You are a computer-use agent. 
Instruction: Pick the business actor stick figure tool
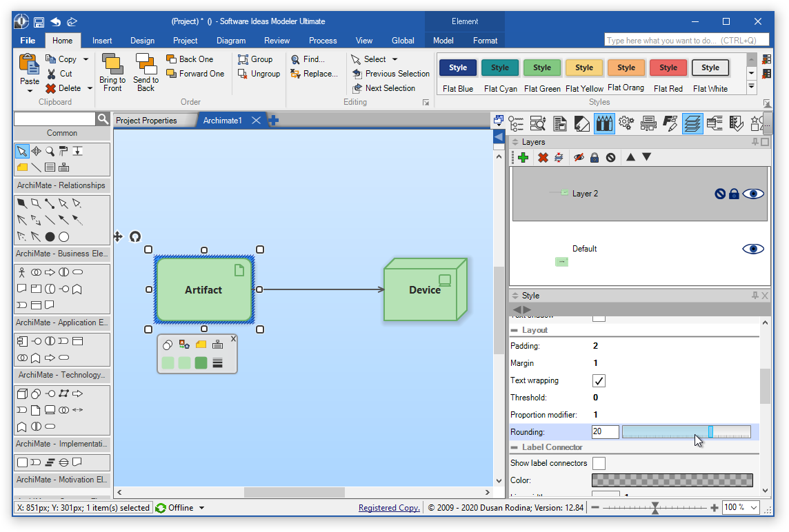(21, 272)
